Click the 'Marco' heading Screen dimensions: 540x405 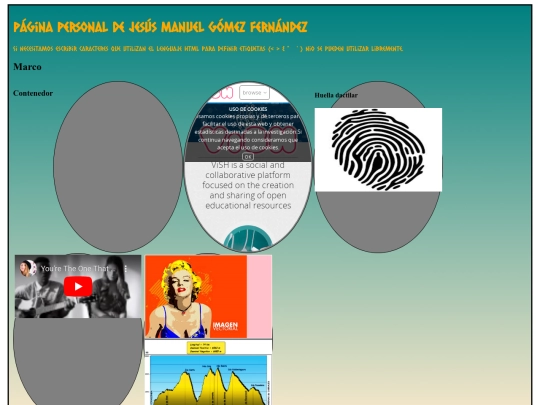[x=27, y=67]
